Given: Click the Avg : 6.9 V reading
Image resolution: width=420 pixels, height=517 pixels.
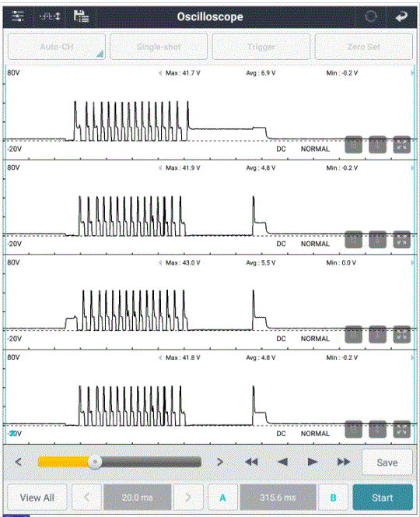Looking at the screenshot, I should (261, 73).
